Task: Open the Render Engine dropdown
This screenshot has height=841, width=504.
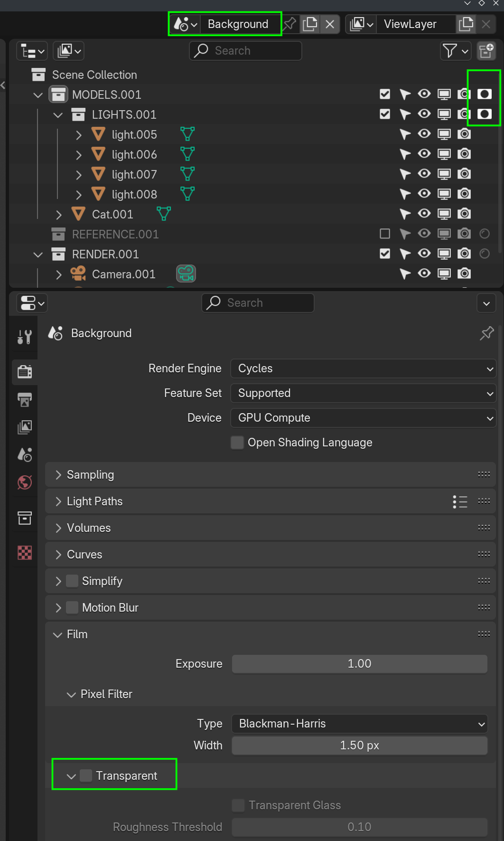Action: click(x=363, y=369)
